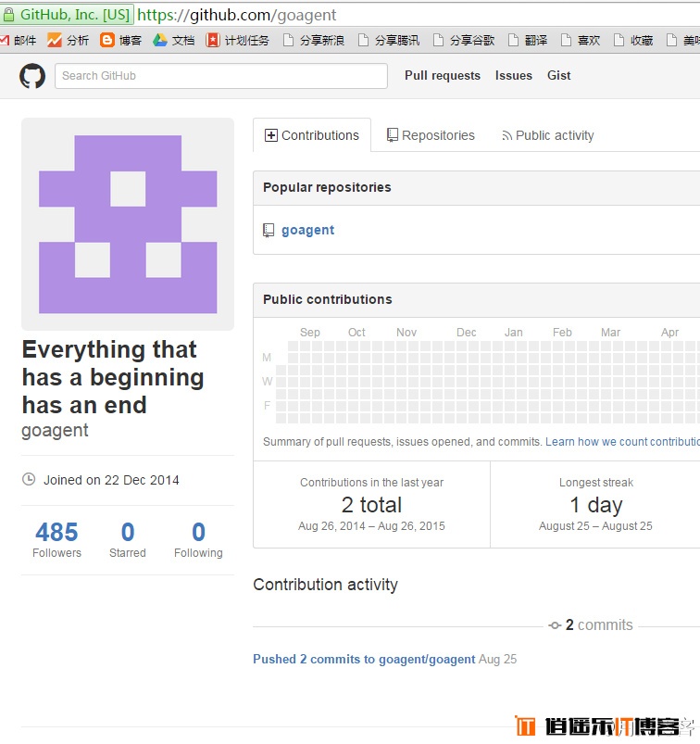Click the plus icon on Contributions tab
The width and height of the screenshot is (700, 744).
tap(270, 135)
